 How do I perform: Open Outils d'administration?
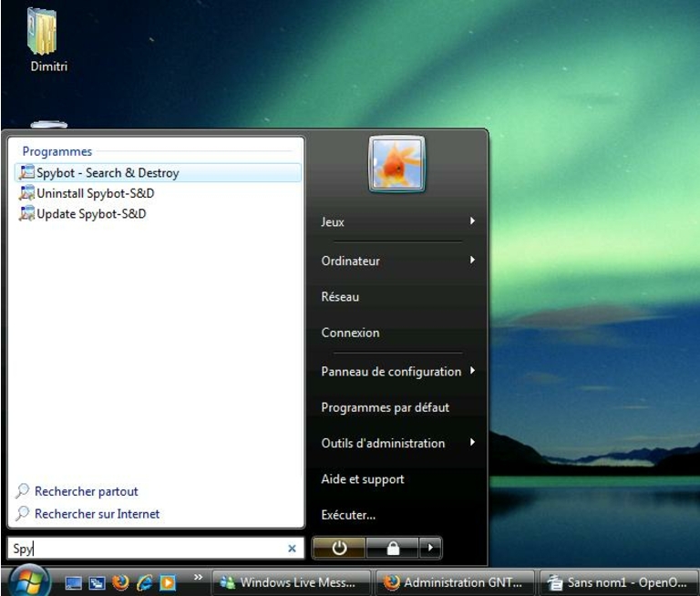[383, 443]
